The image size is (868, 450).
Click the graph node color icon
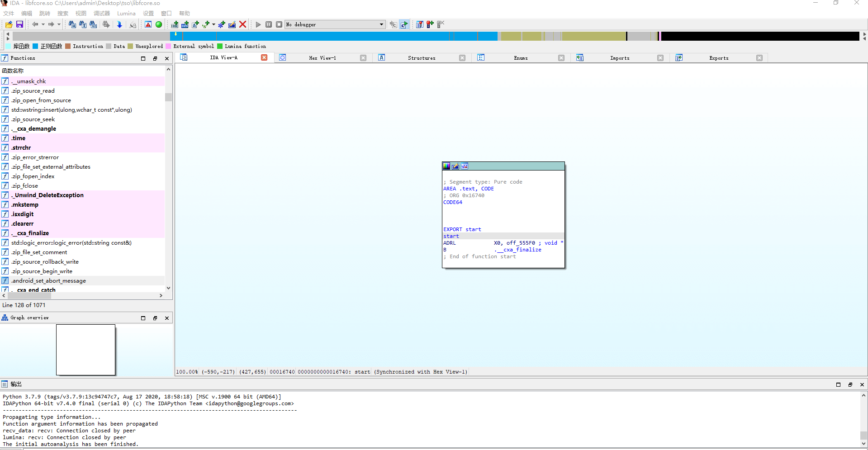(x=446, y=166)
